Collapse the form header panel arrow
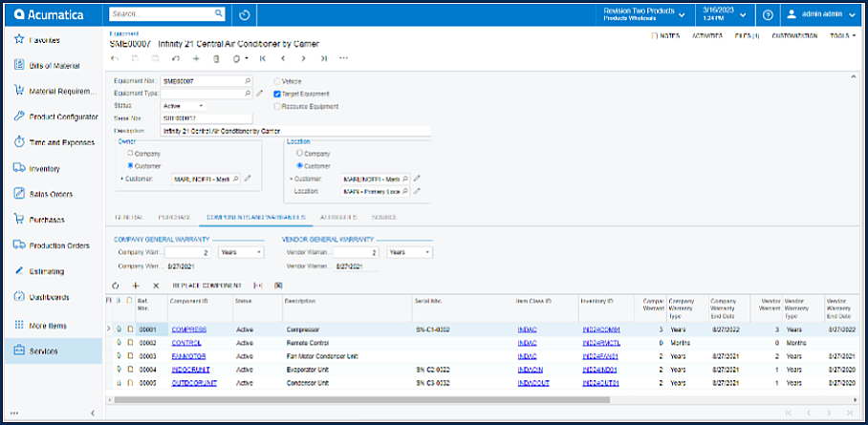The height and width of the screenshot is (425, 868). (x=853, y=76)
